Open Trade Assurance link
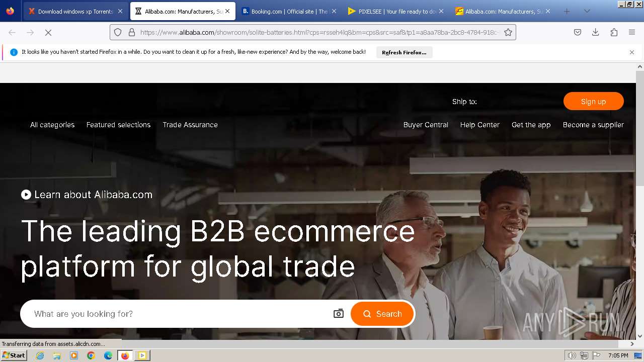The height and width of the screenshot is (362, 644). pos(190,125)
